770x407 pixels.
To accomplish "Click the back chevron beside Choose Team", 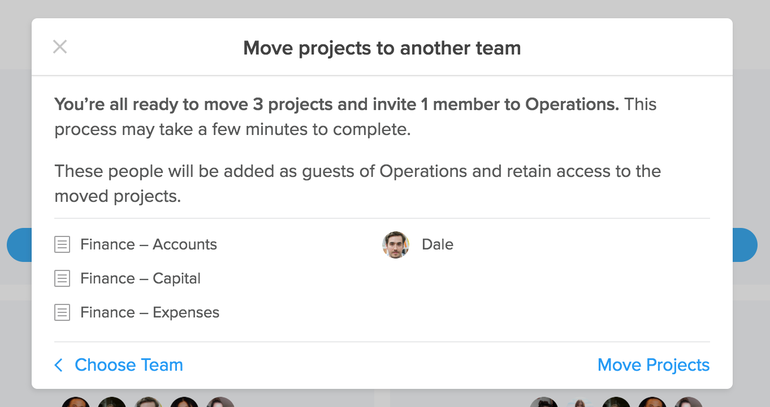I will coord(58,365).
